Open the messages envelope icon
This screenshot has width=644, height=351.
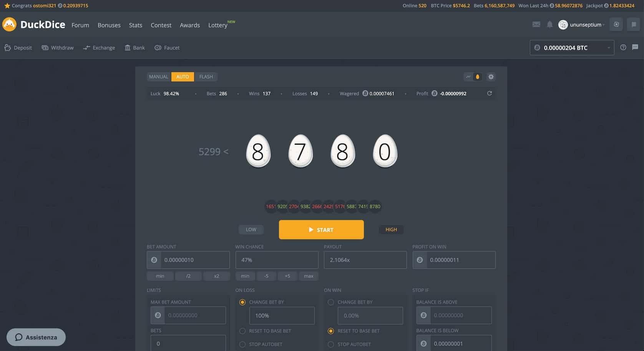click(536, 25)
